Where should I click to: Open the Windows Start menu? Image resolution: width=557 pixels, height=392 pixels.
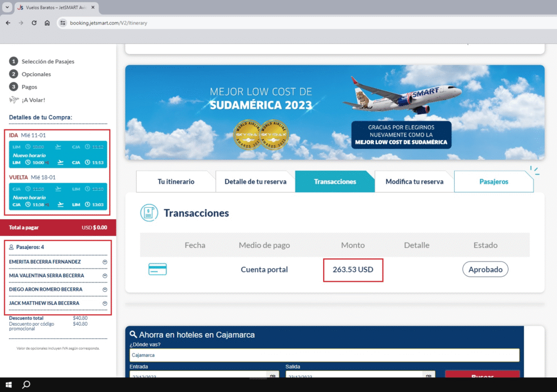pos(9,384)
